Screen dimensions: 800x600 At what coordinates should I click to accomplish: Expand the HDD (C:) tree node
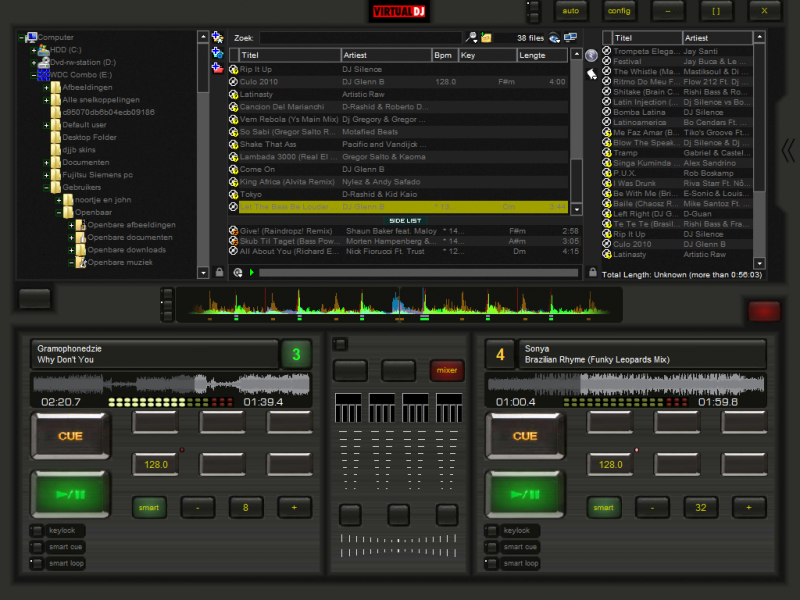click(34, 50)
